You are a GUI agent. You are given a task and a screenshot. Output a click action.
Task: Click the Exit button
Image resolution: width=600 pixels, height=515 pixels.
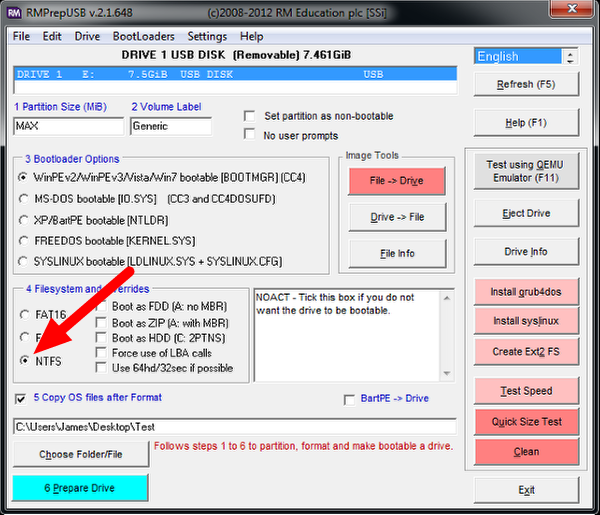[526, 490]
